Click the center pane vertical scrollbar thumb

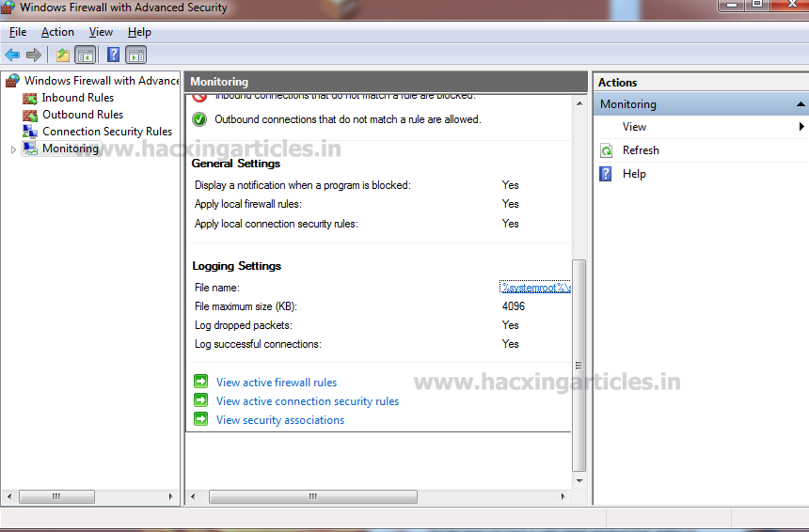579,366
